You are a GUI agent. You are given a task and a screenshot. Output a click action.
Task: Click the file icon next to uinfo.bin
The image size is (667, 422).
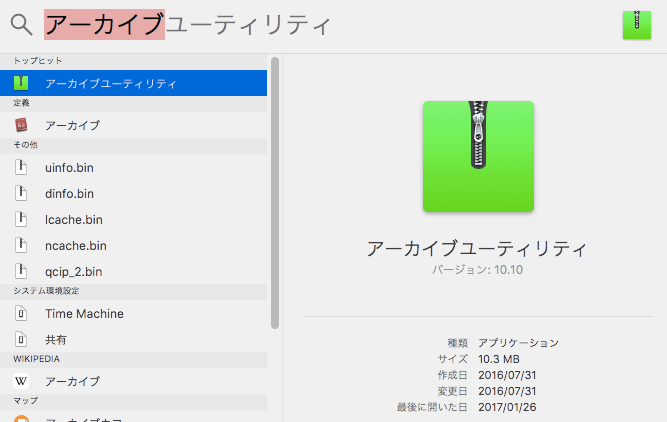click(x=21, y=167)
